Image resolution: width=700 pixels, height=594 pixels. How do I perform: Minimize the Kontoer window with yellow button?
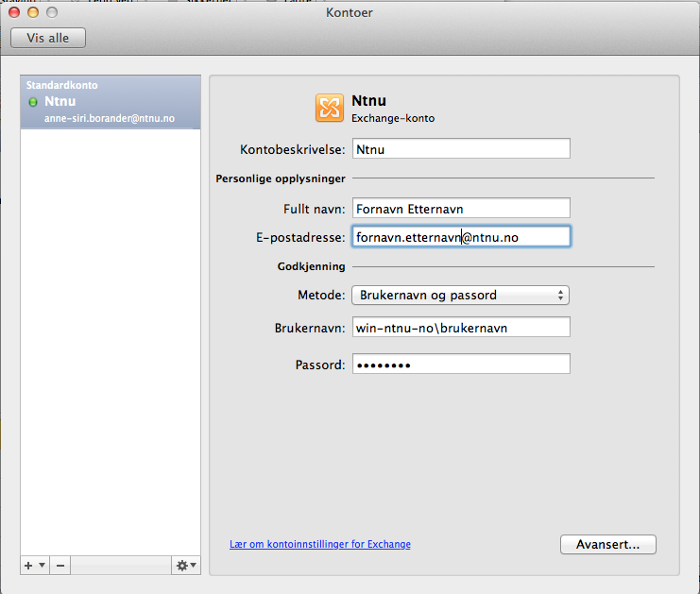[33, 12]
